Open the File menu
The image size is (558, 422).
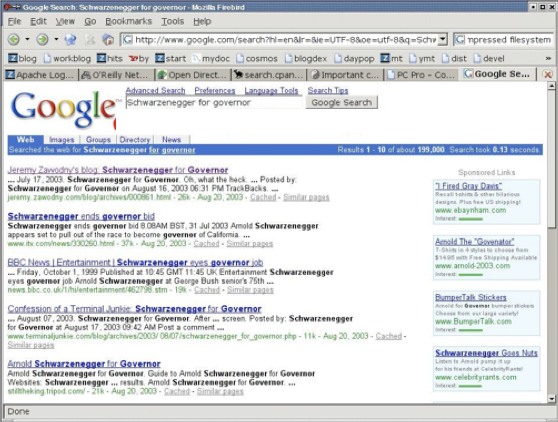pos(14,21)
